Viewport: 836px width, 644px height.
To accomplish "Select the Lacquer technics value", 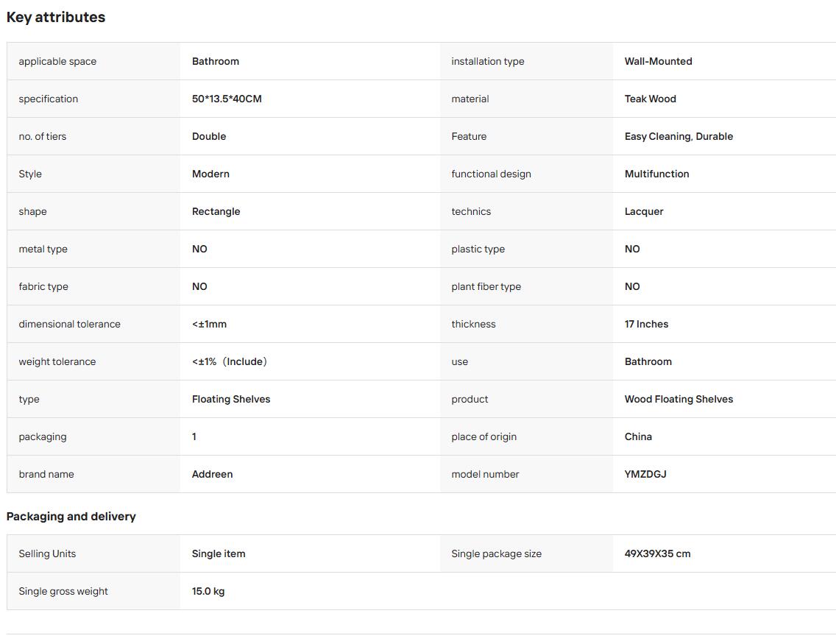I will click(x=643, y=212).
